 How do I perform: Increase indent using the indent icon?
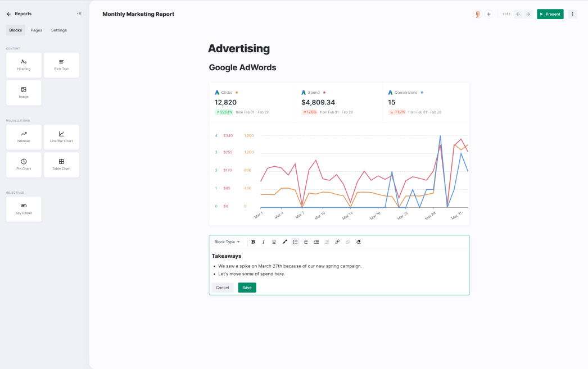(316, 242)
